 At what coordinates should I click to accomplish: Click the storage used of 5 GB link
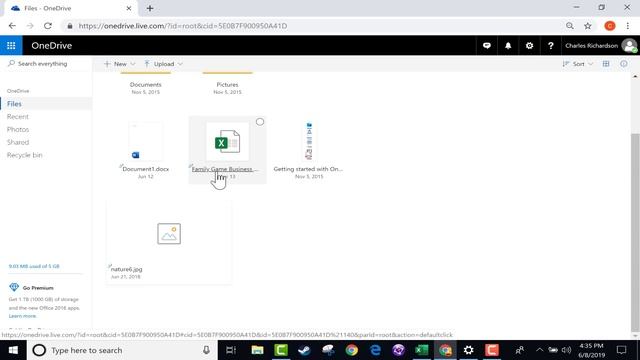click(x=34, y=266)
